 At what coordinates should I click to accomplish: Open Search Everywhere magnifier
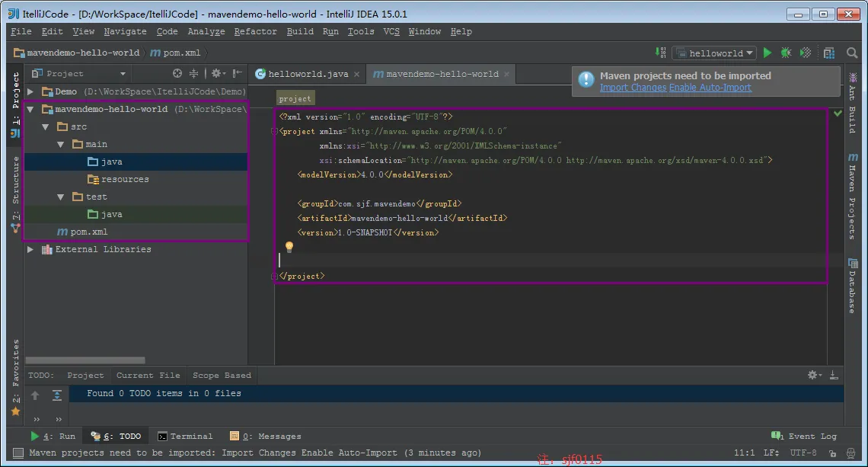[852, 53]
